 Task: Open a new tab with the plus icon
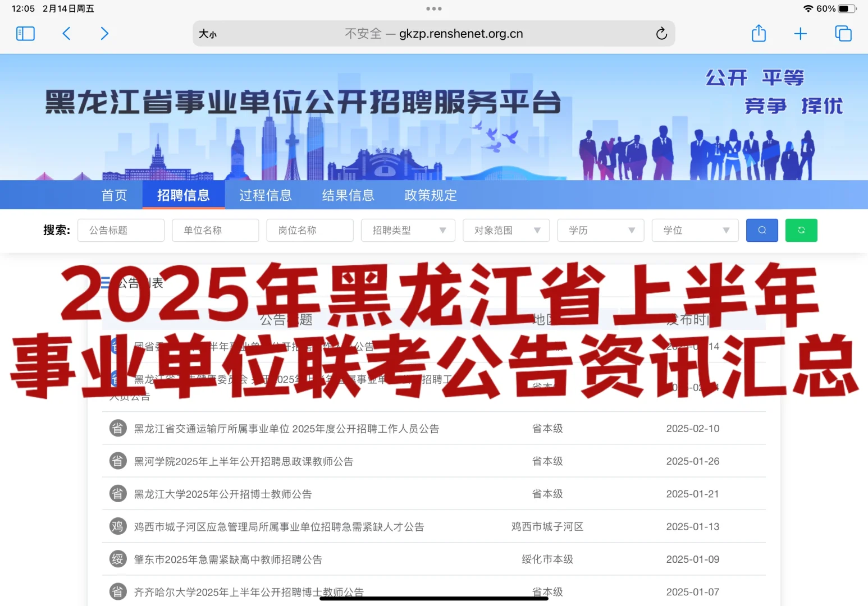801,34
